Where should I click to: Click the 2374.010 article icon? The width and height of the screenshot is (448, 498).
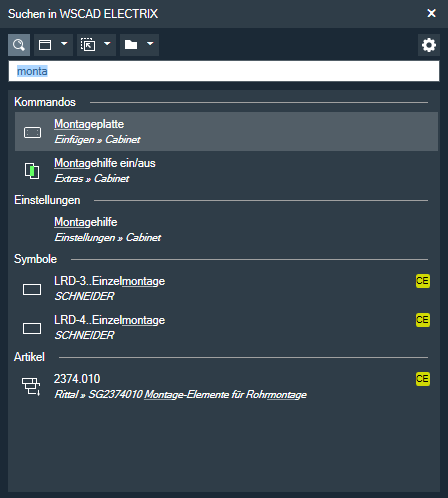tap(31, 386)
